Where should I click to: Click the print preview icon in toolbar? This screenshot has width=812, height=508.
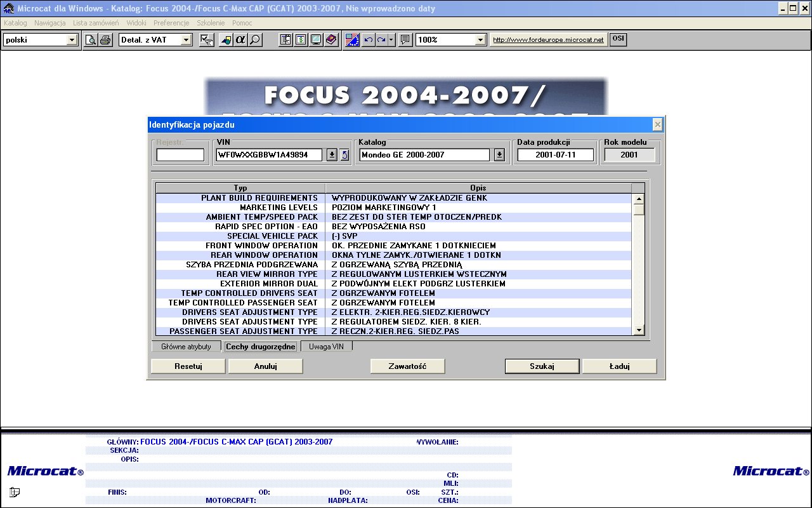91,40
